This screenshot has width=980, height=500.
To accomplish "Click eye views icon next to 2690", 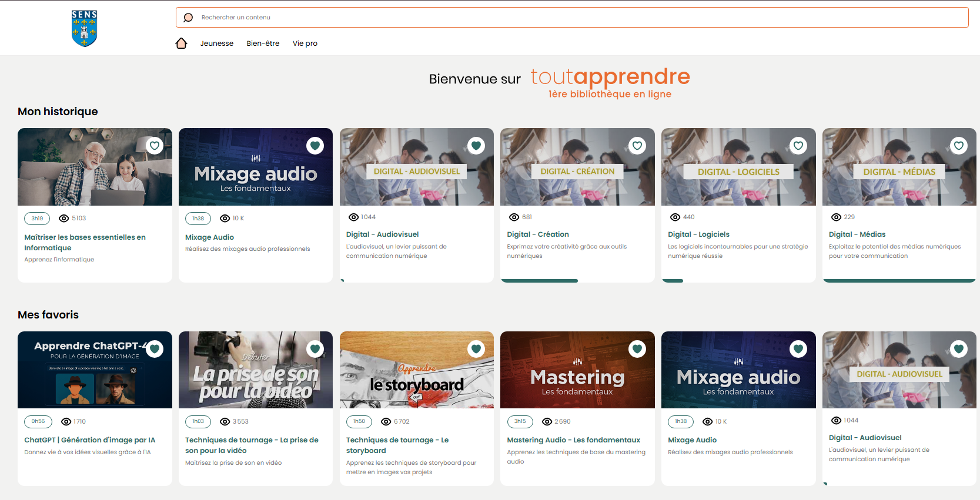I will point(547,422).
